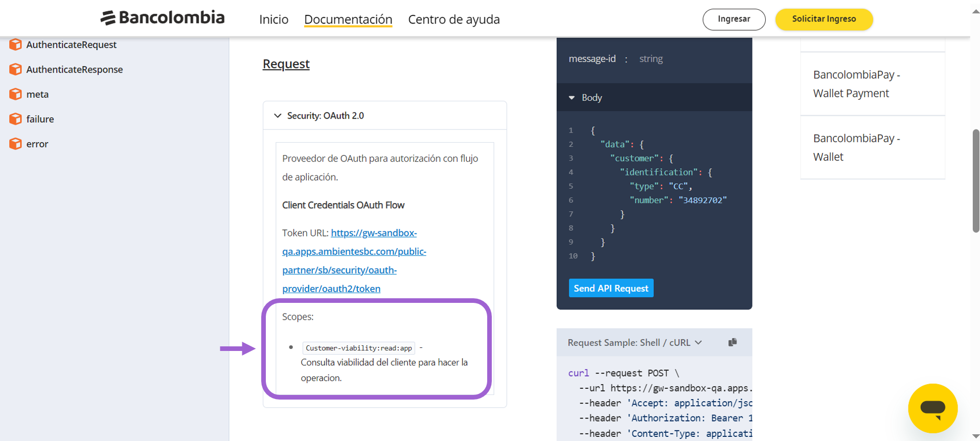Click the Ingresar button
Image resolution: width=980 pixels, height=441 pixels.
734,19
